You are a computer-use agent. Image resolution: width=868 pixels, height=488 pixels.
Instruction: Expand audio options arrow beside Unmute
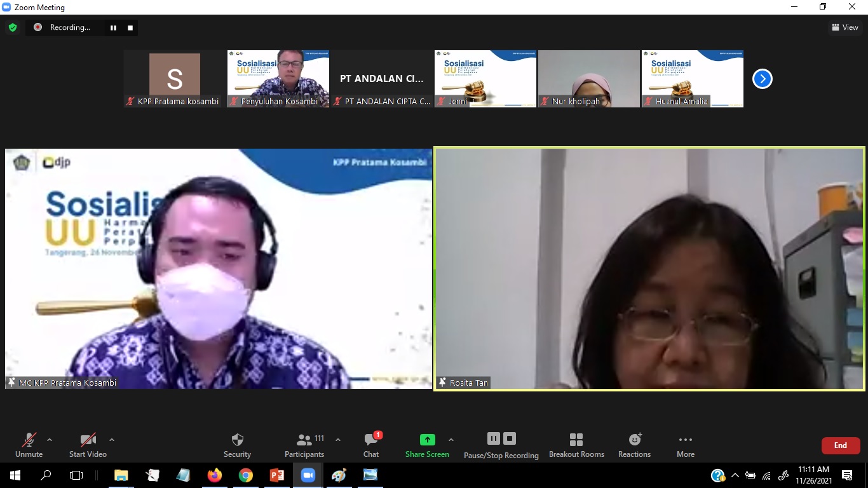(x=50, y=440)
